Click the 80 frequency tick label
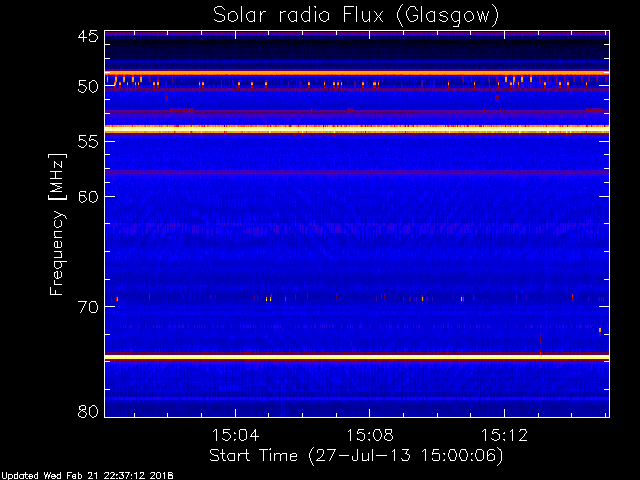This screenshot has width=640, height=480. [88, 411]
